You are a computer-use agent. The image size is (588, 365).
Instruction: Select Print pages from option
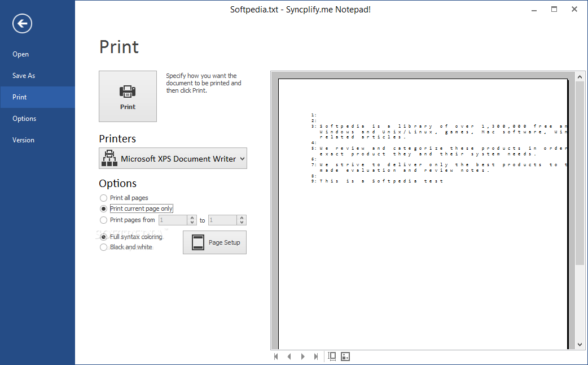(x=128, y=220)
